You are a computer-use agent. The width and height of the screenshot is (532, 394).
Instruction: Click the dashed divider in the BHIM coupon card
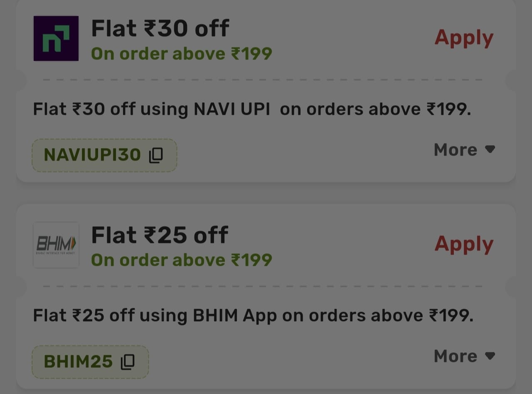point(263,286)
